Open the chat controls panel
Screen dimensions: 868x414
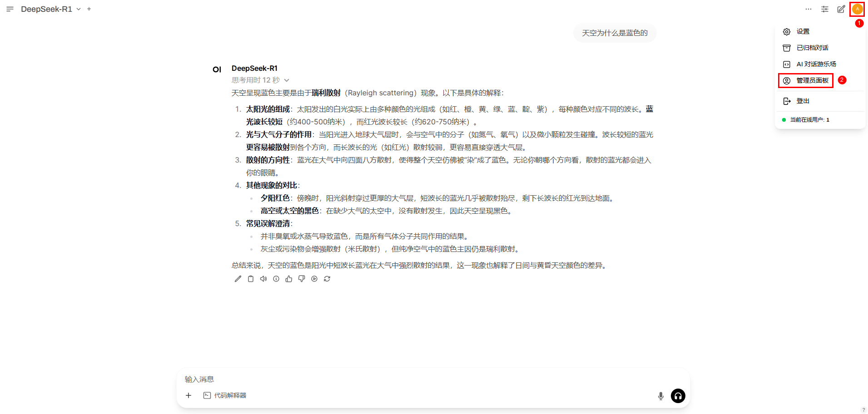click(x=825, y=9)
